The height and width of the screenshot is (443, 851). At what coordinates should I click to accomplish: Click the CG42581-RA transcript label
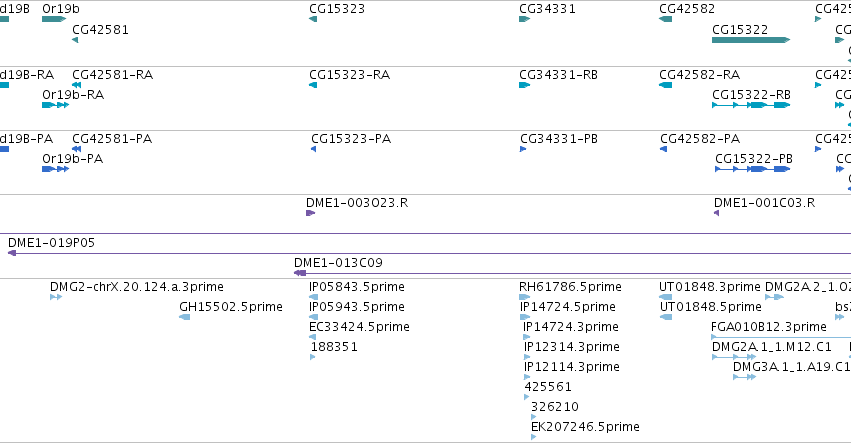point(112,74)
